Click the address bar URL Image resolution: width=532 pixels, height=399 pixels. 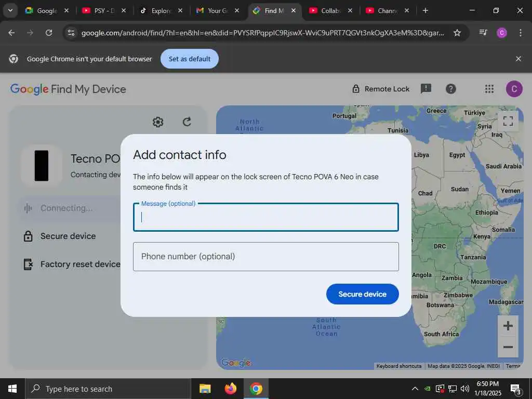(x=262, y=33)
